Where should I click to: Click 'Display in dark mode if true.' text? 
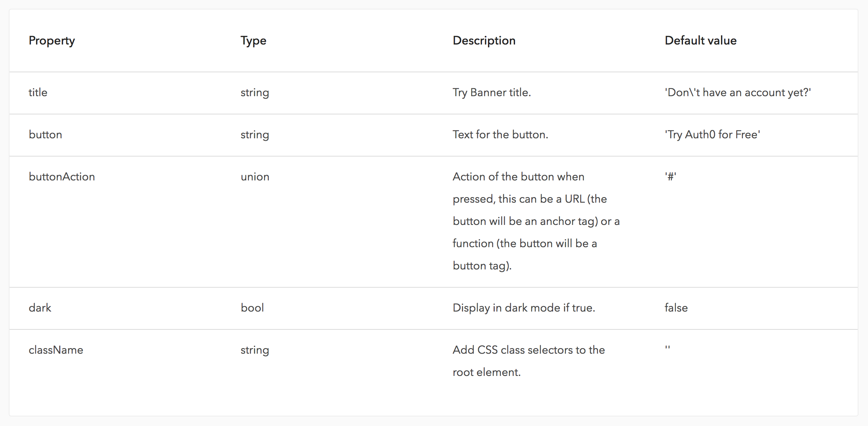pos(524,308)
